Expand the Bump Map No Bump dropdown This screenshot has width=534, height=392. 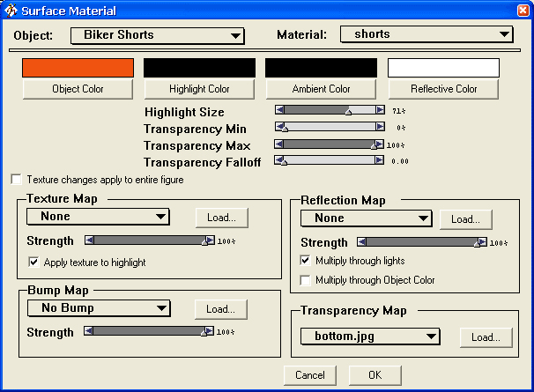click(98, 308)
